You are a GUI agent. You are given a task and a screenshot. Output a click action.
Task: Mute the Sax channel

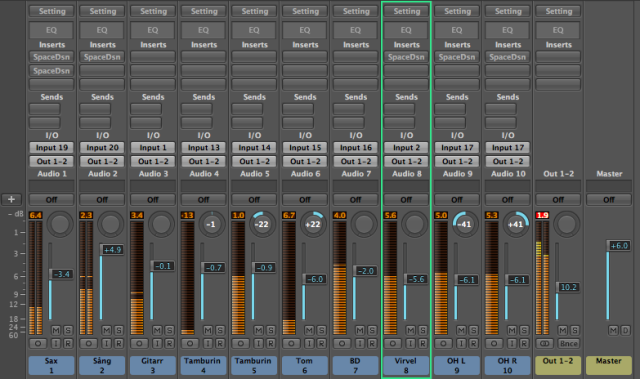(56, 330)
